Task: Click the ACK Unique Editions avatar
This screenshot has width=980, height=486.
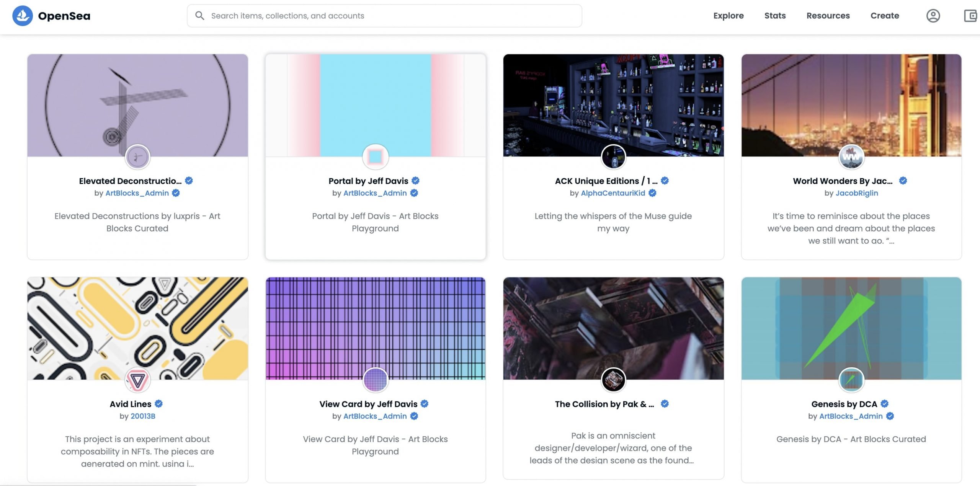Action: [x=613, y=157]
